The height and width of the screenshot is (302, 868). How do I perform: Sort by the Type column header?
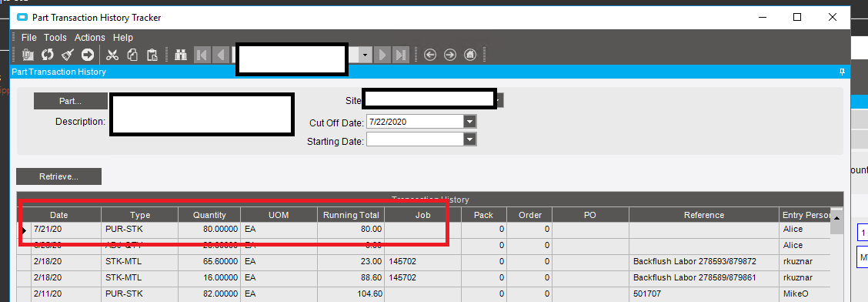click(x=140, y=215)
